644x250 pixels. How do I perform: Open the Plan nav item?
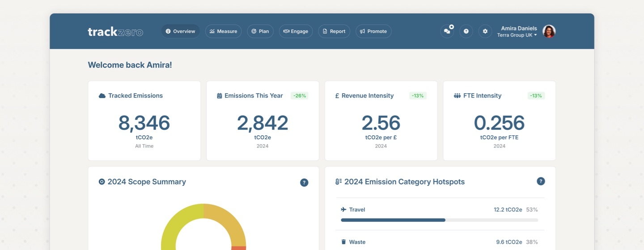point(260,31)
